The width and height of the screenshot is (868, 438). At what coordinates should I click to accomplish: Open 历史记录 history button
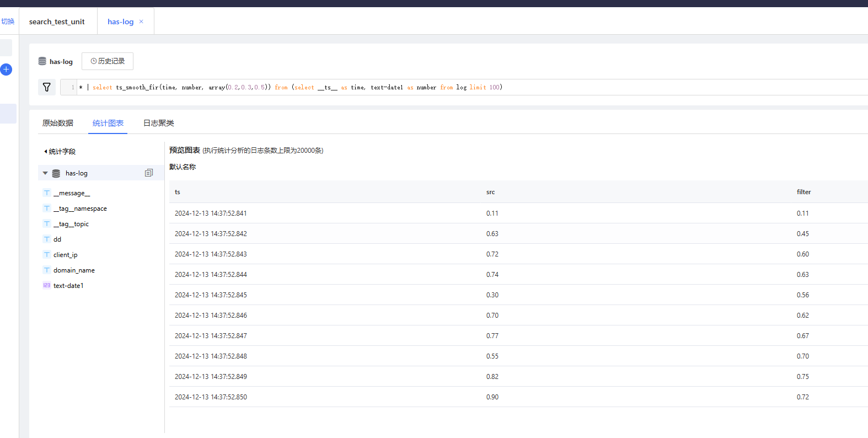(108, 61)
